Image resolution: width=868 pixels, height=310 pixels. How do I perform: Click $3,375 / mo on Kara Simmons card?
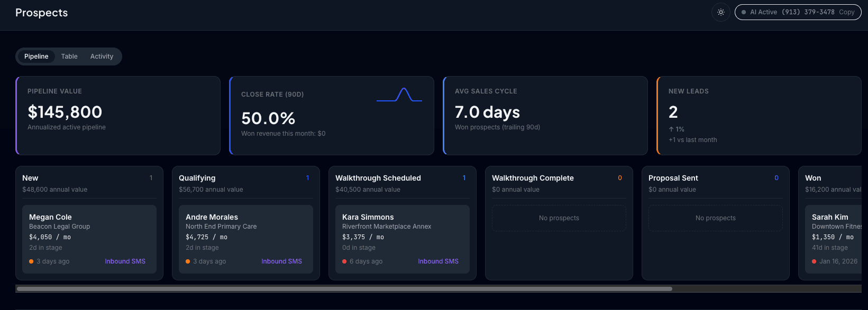(x=363, y=237)
